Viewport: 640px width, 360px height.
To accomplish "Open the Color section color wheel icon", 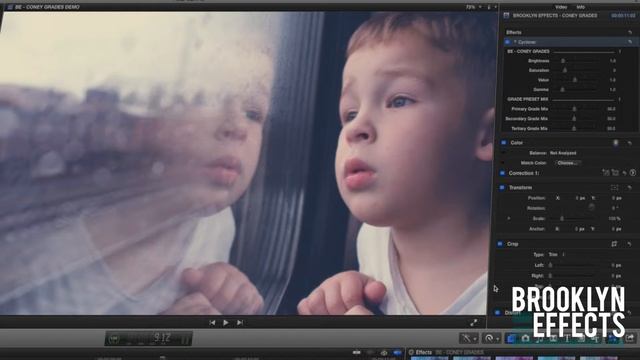I will tap(616, 143).
